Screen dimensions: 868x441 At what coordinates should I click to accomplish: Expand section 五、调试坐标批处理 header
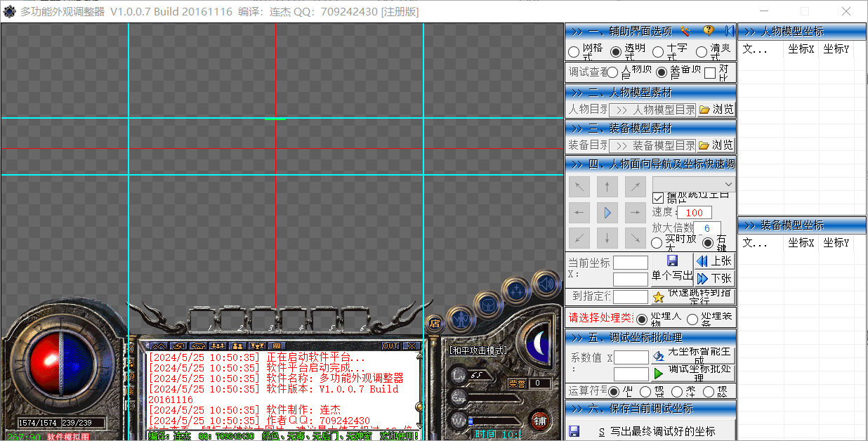coord(650,338)
